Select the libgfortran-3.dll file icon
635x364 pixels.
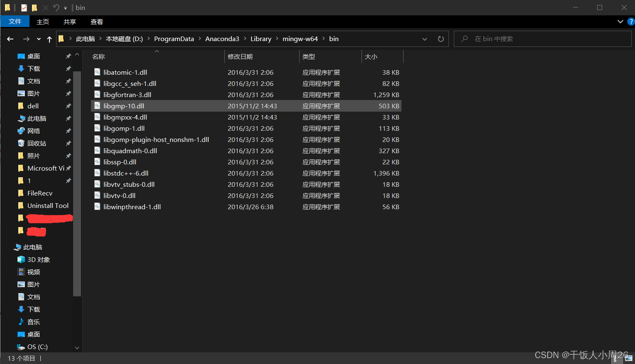point(97,95)
